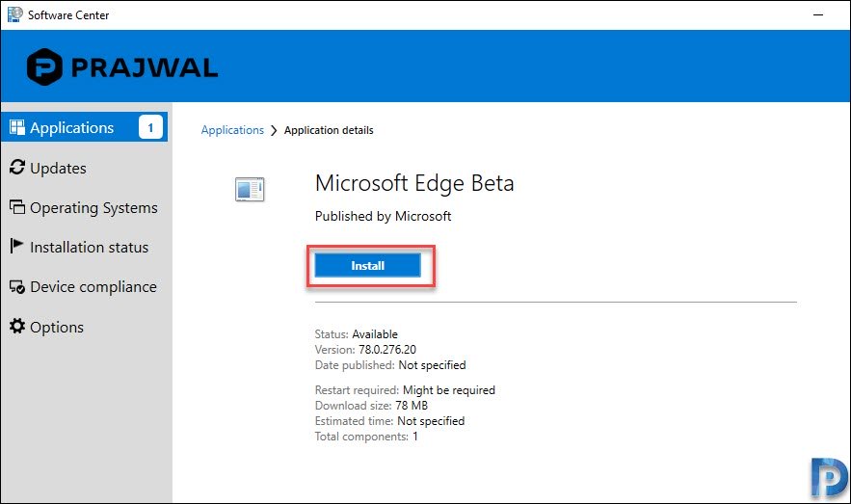Click the Prajwal hexagon logo in banner

point(44,66)
